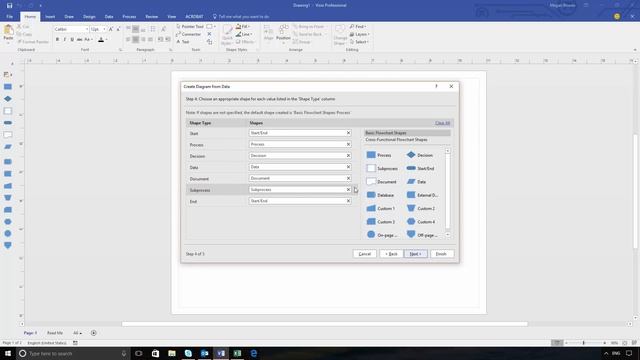
Task: Click the shapes list vertical scrollbar
Action: tap(447, 193)
